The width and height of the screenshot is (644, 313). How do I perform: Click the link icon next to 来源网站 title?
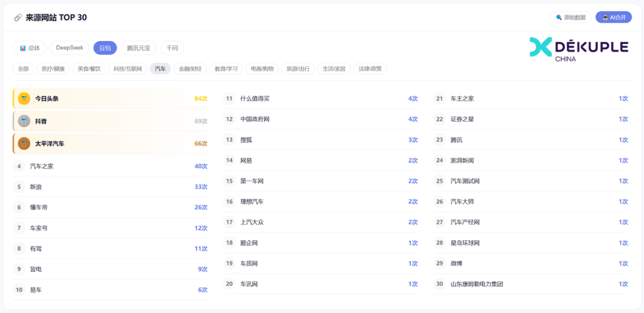tap(18, 18)
